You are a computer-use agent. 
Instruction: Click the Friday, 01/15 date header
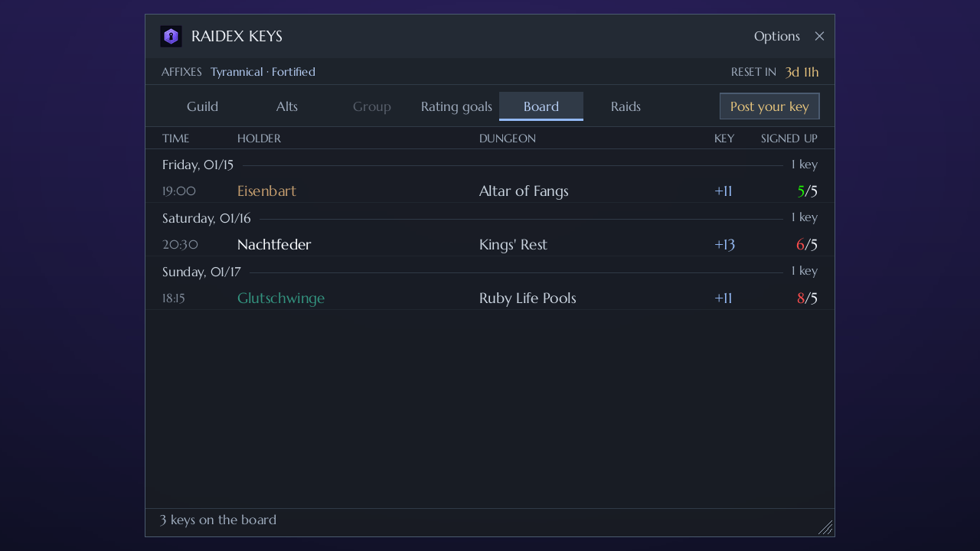point(198,165)
